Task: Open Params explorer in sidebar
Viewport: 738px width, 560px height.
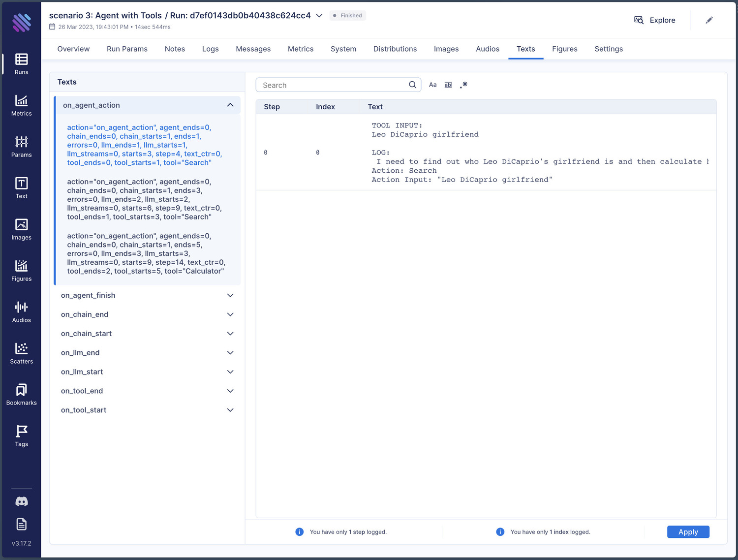Action: [22, 147]
